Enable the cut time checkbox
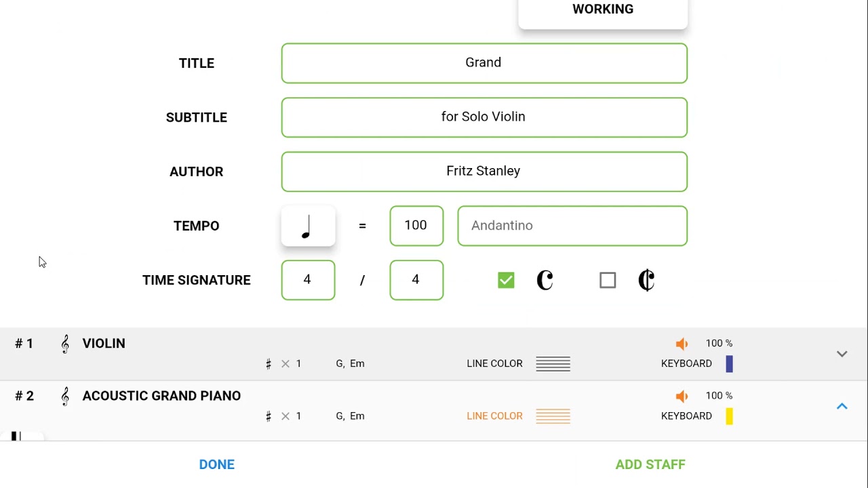This screenshot has height=488, width=868. click(x=608, y=280)
